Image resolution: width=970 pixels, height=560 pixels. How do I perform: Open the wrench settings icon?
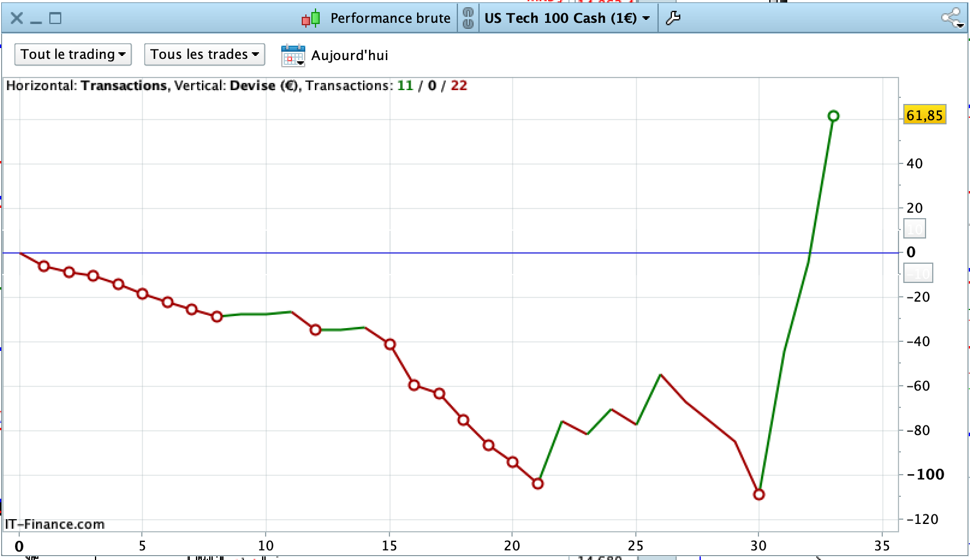coord(673,18)
